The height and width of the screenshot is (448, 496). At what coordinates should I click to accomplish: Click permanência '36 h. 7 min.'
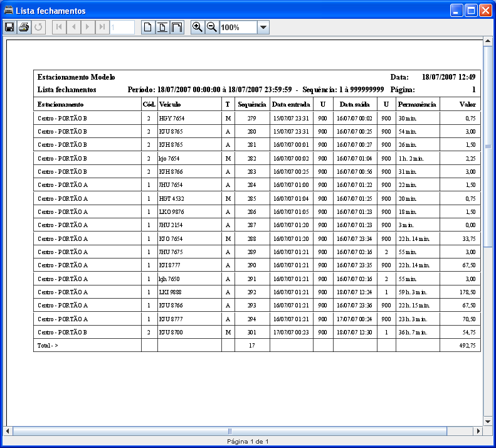(x=413, y=332)
